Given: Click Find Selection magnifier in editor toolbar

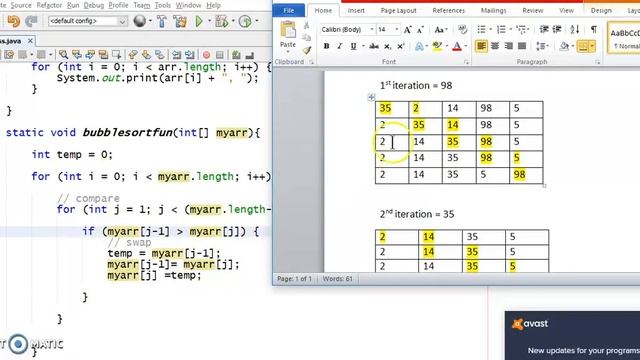Looking at the screenshot, I should (x=63, y=54).
